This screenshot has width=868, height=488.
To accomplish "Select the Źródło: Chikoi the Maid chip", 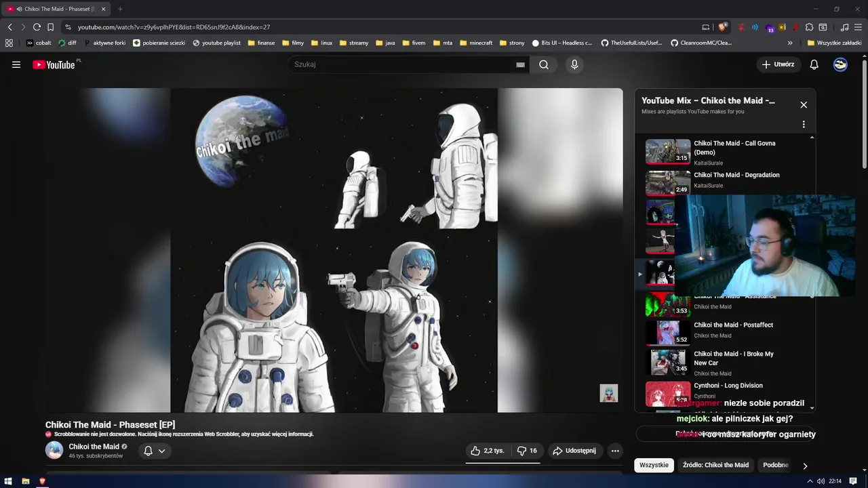I will (x=715, y=465).
